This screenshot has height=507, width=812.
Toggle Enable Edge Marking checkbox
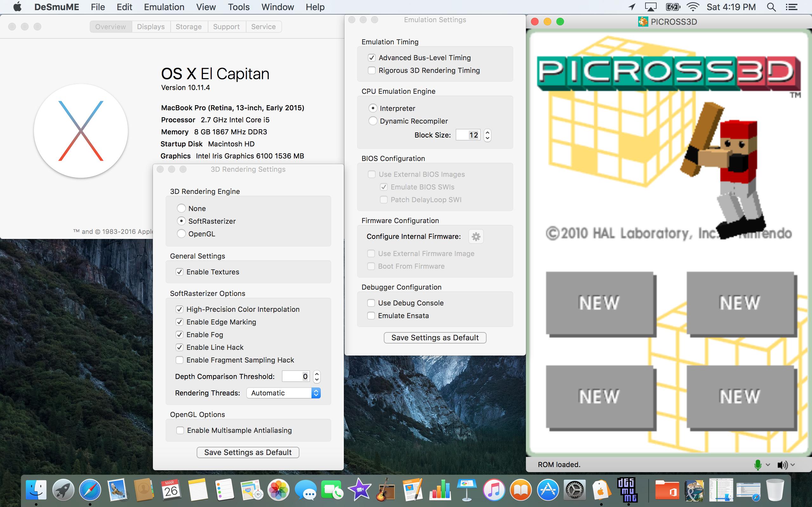[180, 321]
